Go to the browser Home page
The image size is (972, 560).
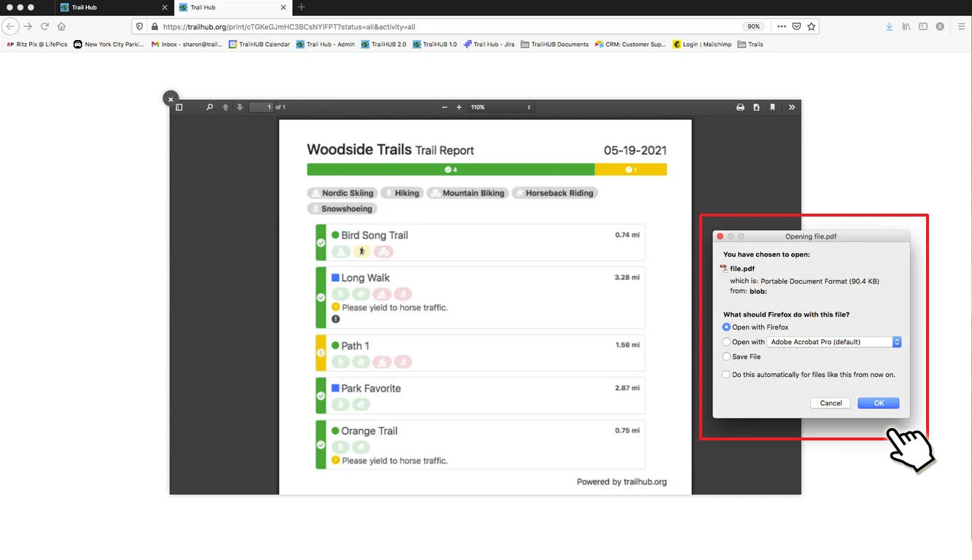pos(61,26)
